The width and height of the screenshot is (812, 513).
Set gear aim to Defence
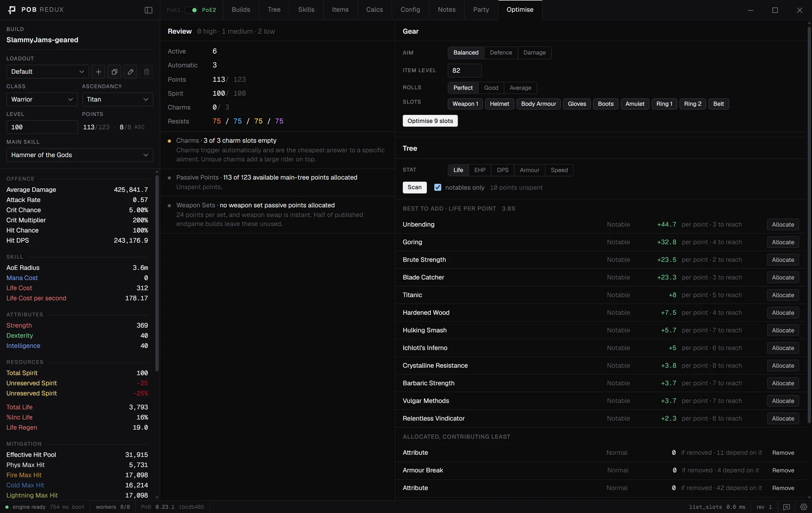[501, 53]
